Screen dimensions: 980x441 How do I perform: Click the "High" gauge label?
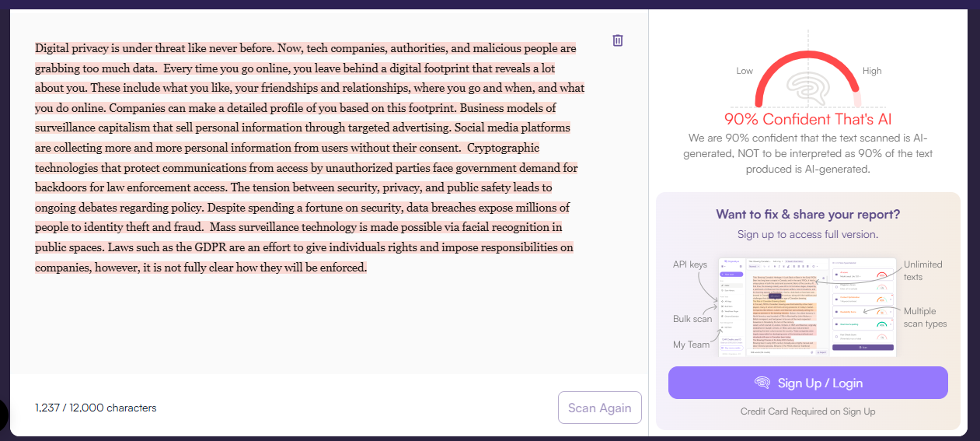pyautogui.click(x=872, y=71)
